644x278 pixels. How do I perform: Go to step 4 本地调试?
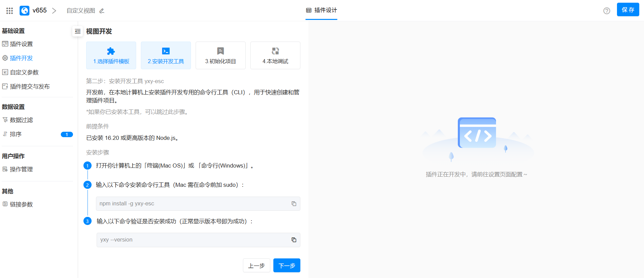point(275,55)
